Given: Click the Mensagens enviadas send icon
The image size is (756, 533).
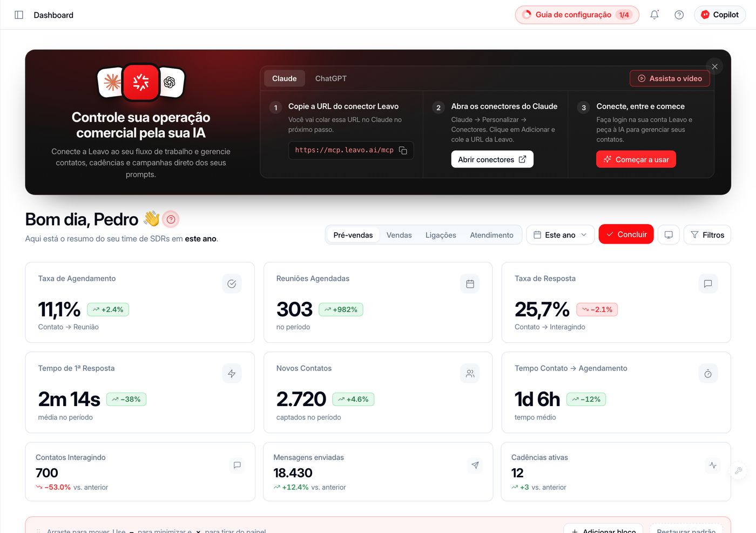Looking at the screenshot, I should click(x=475, y=465).
